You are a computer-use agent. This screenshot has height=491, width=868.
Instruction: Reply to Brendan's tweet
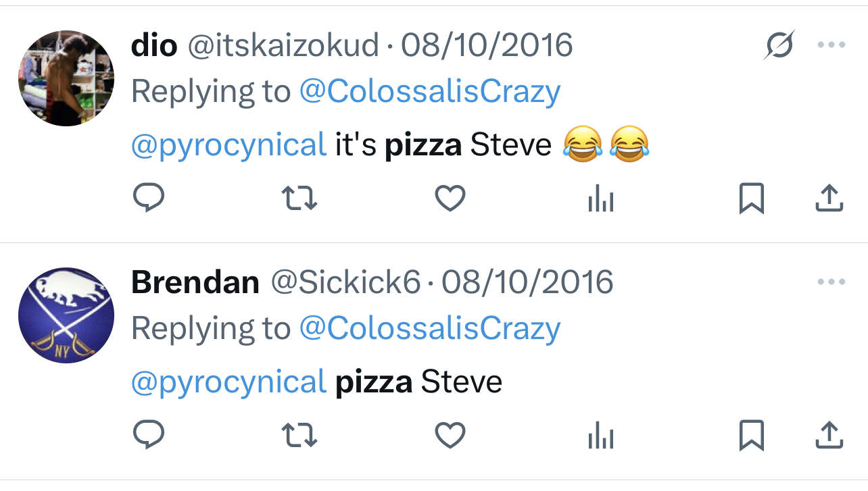[149, 436]
